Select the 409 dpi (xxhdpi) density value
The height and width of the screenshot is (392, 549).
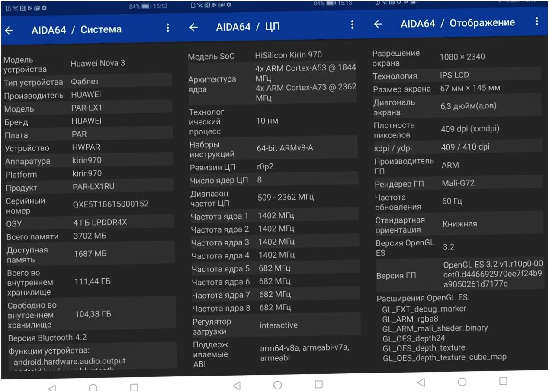point(471,129)
